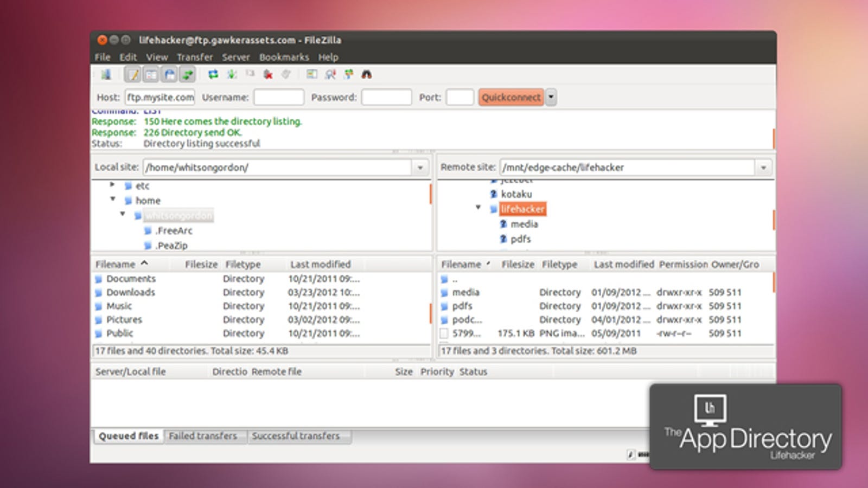The height and width of the screenshot is (488, 868).
Task: Open the Bookmarks menu
Action: click(x=284, y=57)
